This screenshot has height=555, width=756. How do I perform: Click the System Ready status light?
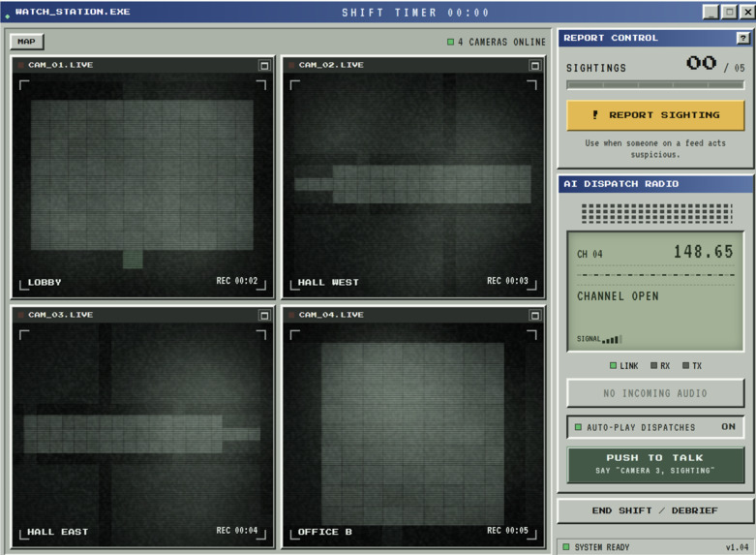click(566, 547)
